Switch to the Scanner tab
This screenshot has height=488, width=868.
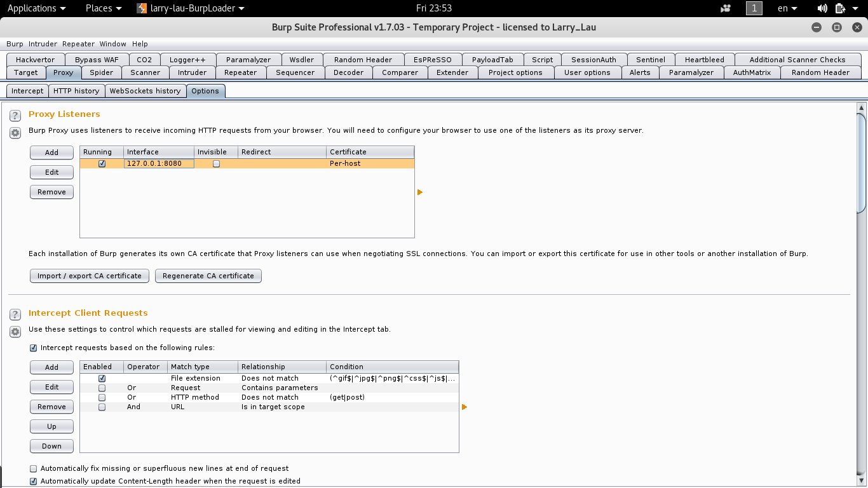click(x=145, y=72)
